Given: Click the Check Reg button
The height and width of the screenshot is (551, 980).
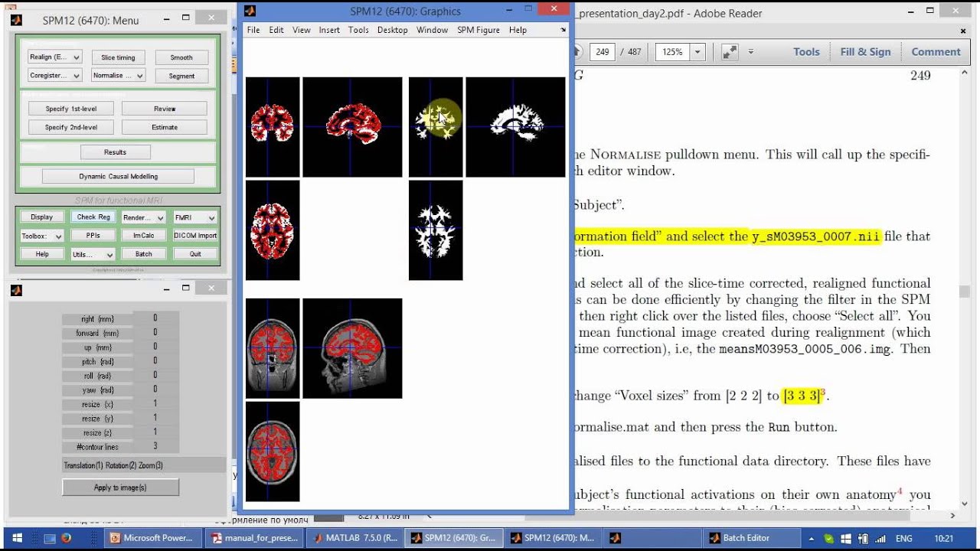Looking at the screenshot, I should (x=93, y=217).
